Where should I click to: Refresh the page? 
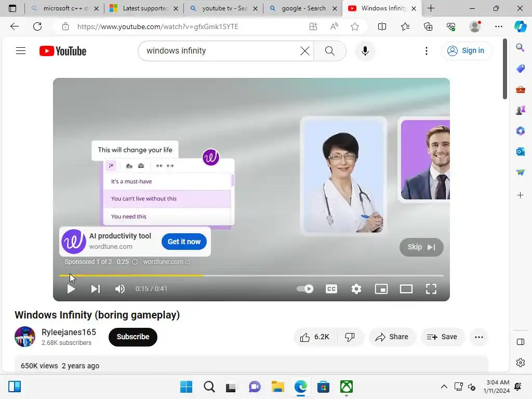click(x=37, y=26)
